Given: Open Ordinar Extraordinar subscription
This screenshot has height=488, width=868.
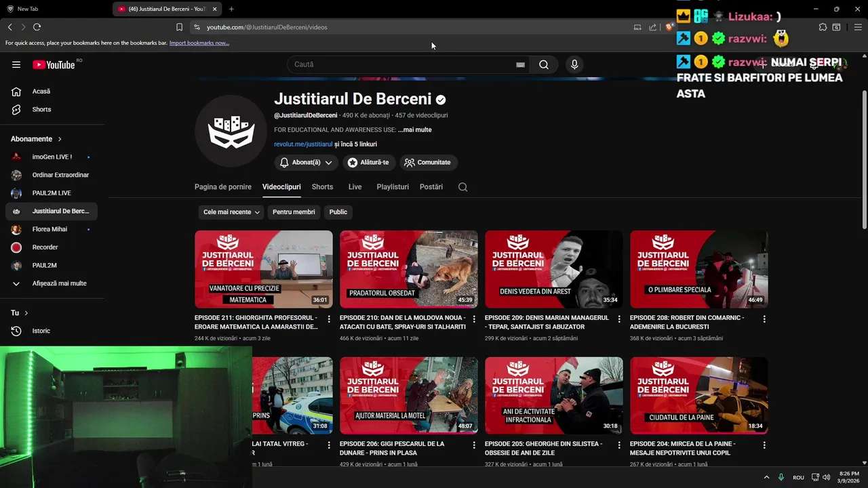Looking at the screenshot, I should 52,175.
